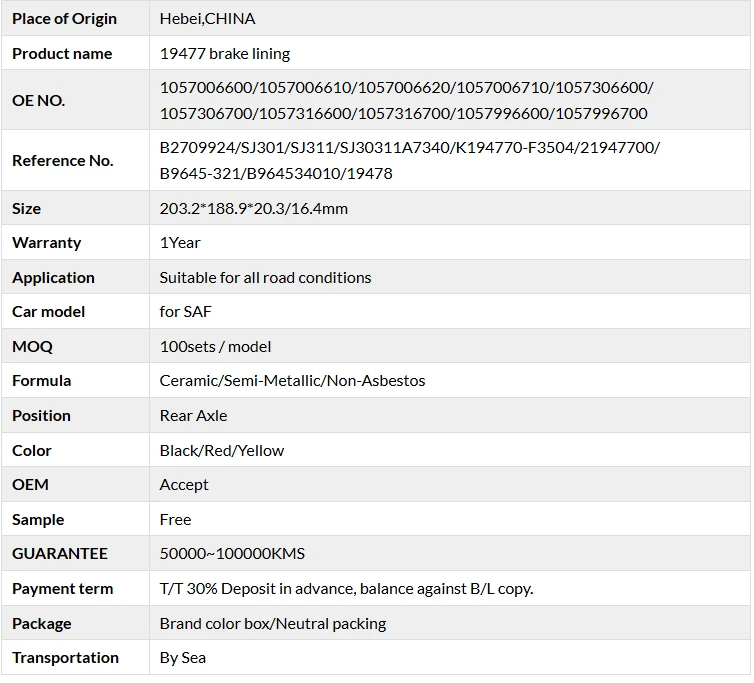The width and height of the screenshot is (754, 683).
Task: Click the Reference No. label
Action: 63,160
